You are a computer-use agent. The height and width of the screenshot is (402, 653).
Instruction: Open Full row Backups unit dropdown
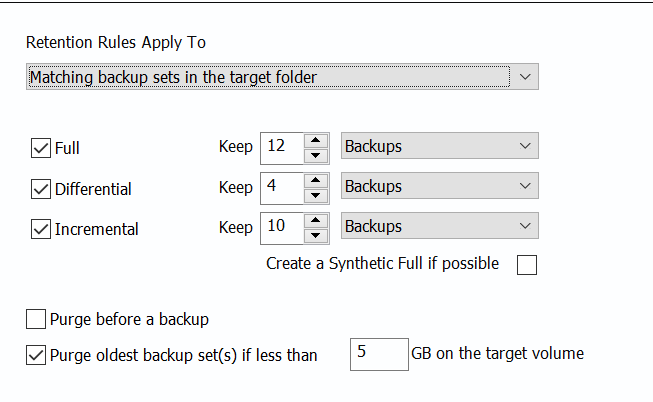click(440, 146)
